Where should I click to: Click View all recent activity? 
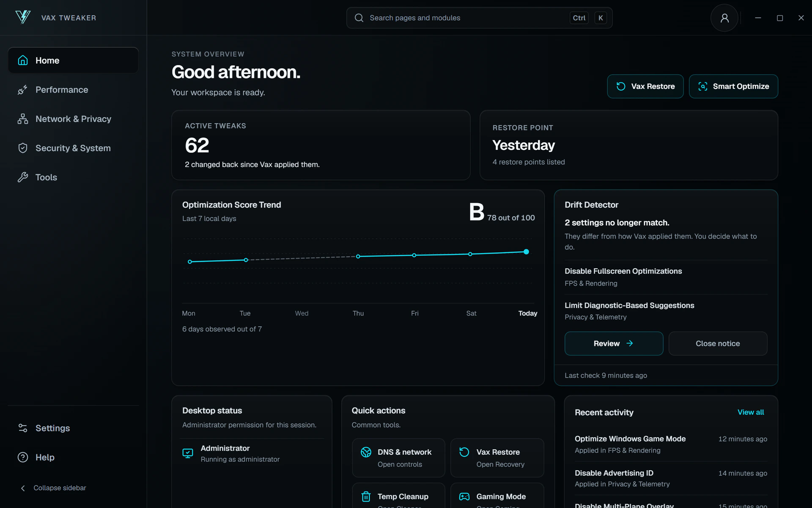click(751, 412)
